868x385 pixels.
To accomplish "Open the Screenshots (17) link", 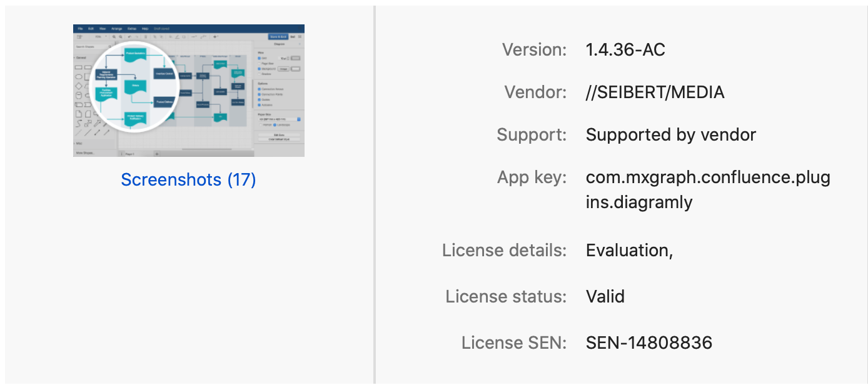I will 188,180.
